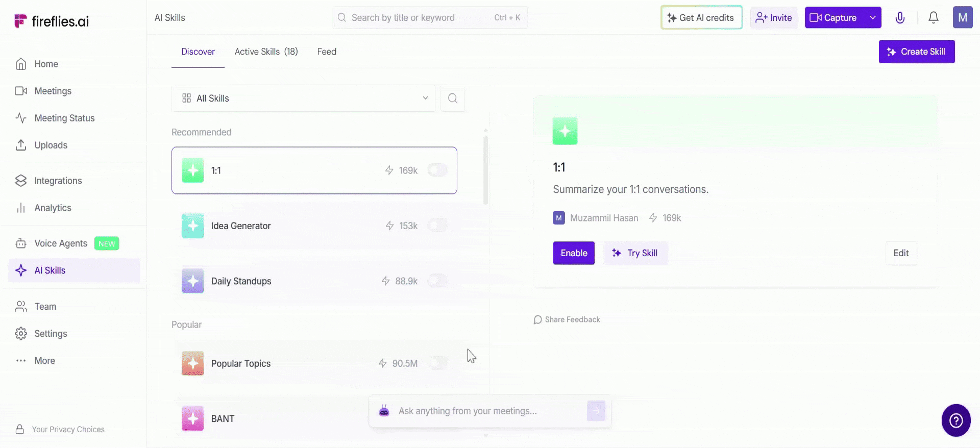Switch to the Discover tab
Image resolution: width=980 pixels, height=448 pixels.
[198, 52]
